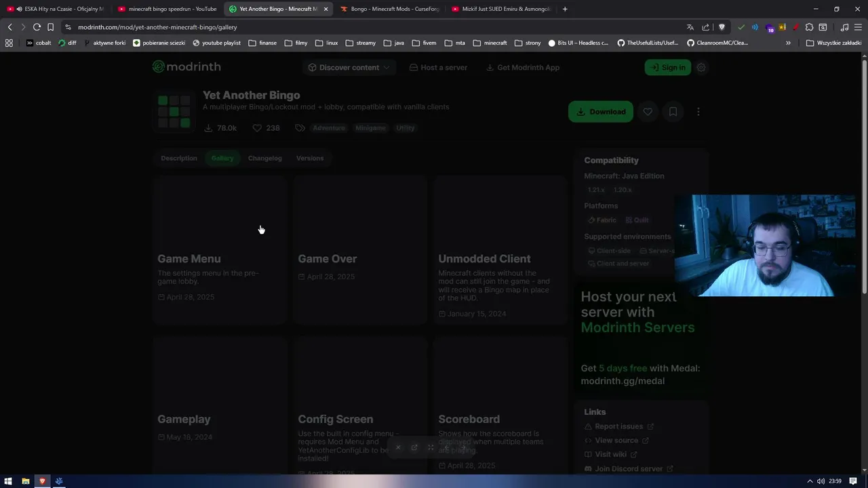
Task: Open the filmy bookmarks folder
Action: point(296,43)
